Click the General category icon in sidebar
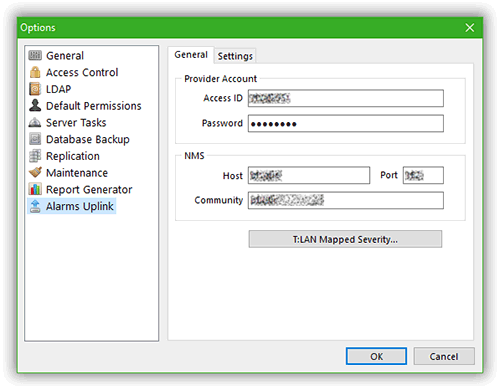Image resolution: width=500 pixels, height=390 pixels. [35, 55]
